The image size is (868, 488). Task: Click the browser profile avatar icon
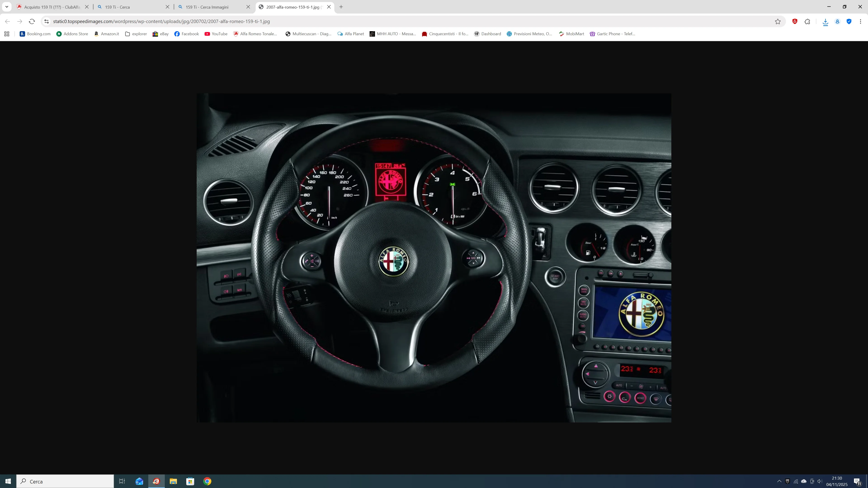coord(837,21)
